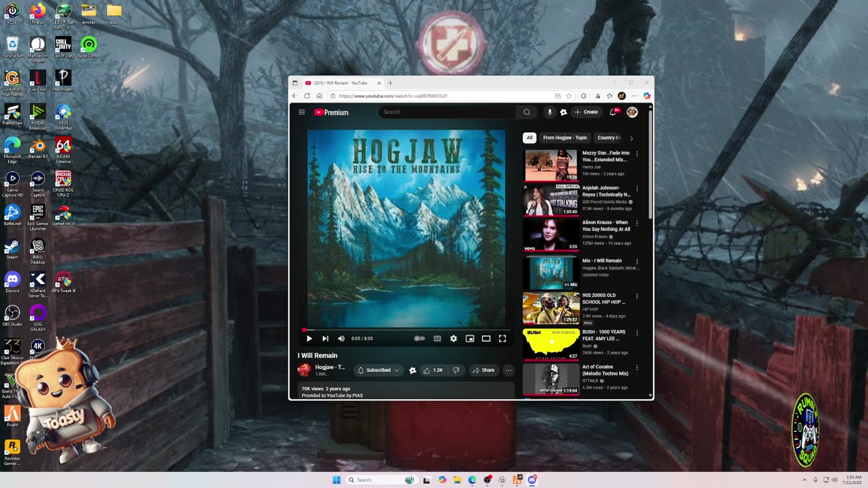Add this page to Edge favorites
Image resolution: width=868 pixels, height=488 pixels.
pyautogui.click(x=569, y=96)
